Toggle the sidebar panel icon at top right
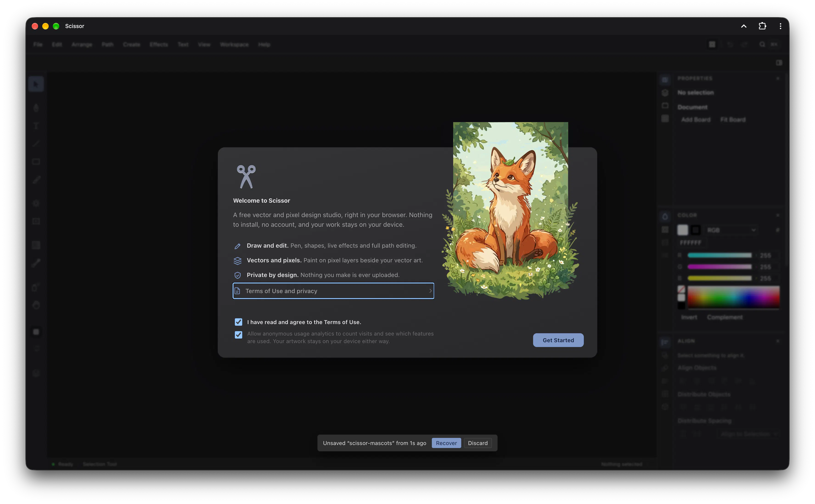 pos(779,63)
